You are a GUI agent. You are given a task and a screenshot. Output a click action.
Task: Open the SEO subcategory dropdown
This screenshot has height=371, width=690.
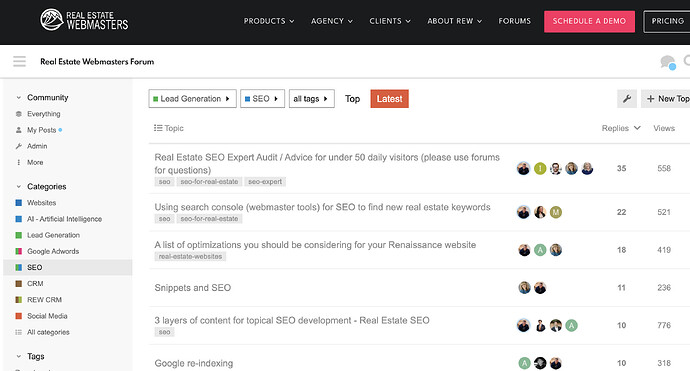[x=262, y=99]
